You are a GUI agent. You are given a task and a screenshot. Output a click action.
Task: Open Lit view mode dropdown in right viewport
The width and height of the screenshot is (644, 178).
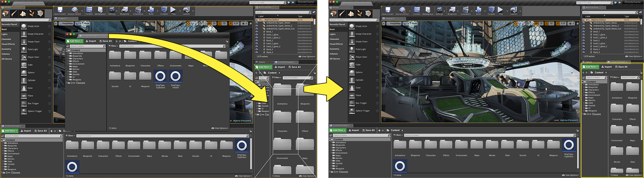coord(406,23)
